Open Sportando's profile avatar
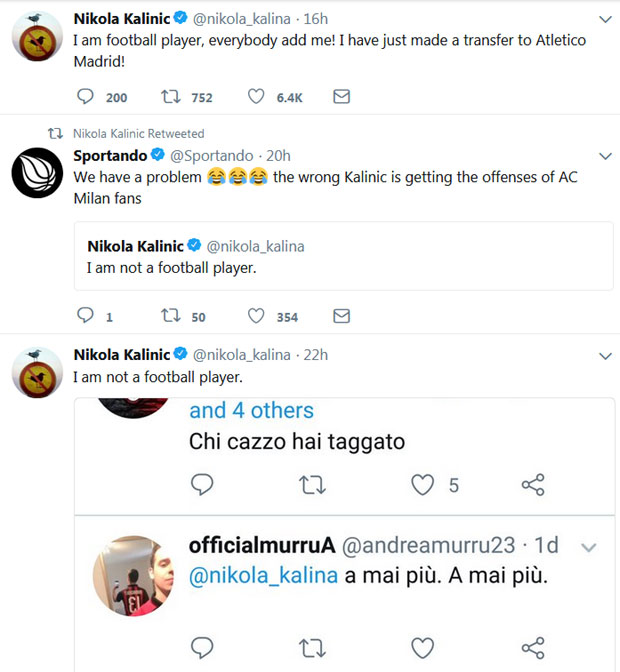 [x=38, y=174]
